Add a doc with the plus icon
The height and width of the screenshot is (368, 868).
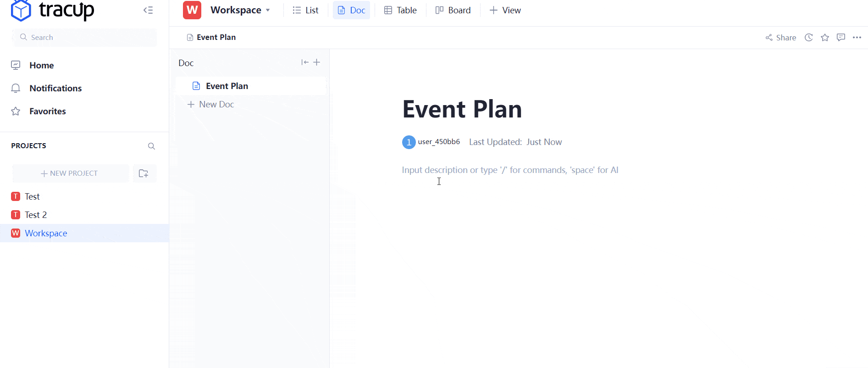(x=317, y=62)
